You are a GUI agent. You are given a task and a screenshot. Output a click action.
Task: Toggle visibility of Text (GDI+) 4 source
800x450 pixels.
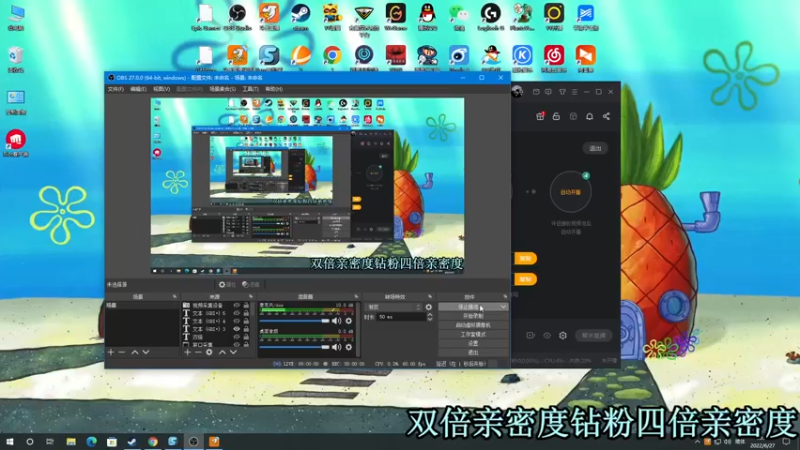tap(237, 321)
